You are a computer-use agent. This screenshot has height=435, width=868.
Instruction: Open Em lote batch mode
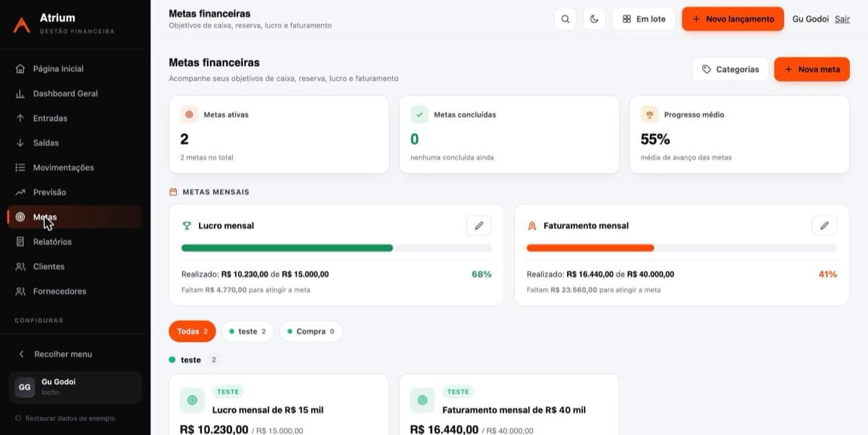(x=644, y=19)
